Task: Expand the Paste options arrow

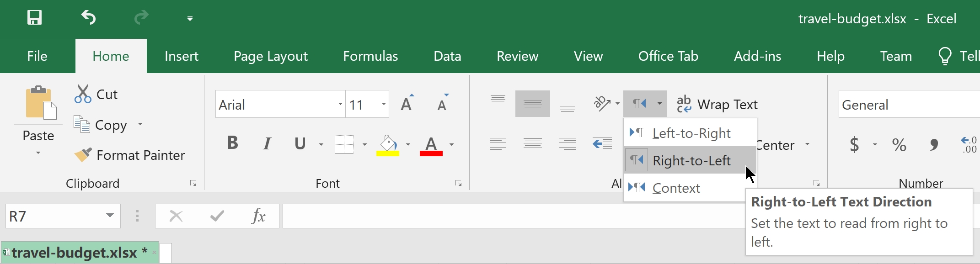Action: coord(38,153)
